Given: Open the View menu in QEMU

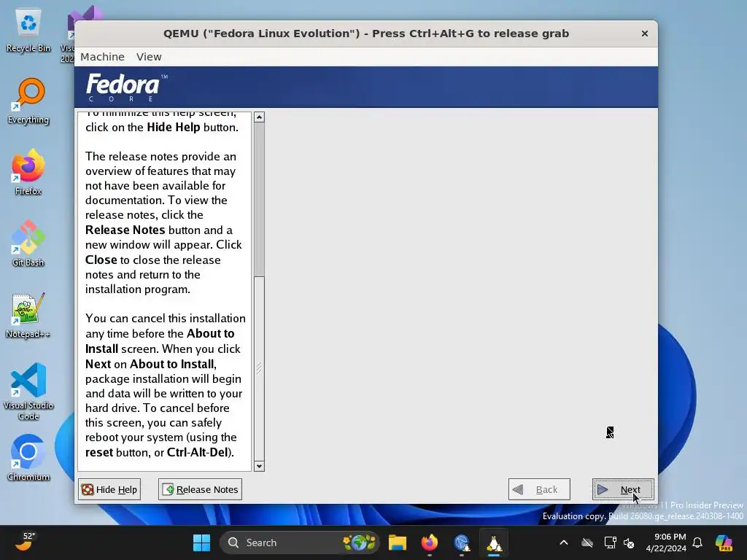Looking at the screenshot, I should point(149,57).
